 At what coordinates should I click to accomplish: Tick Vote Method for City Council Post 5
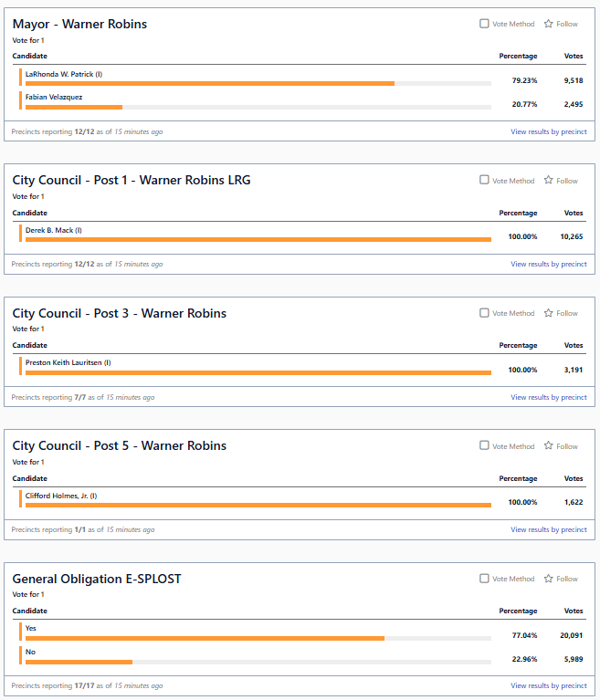(x=484, y=446)
